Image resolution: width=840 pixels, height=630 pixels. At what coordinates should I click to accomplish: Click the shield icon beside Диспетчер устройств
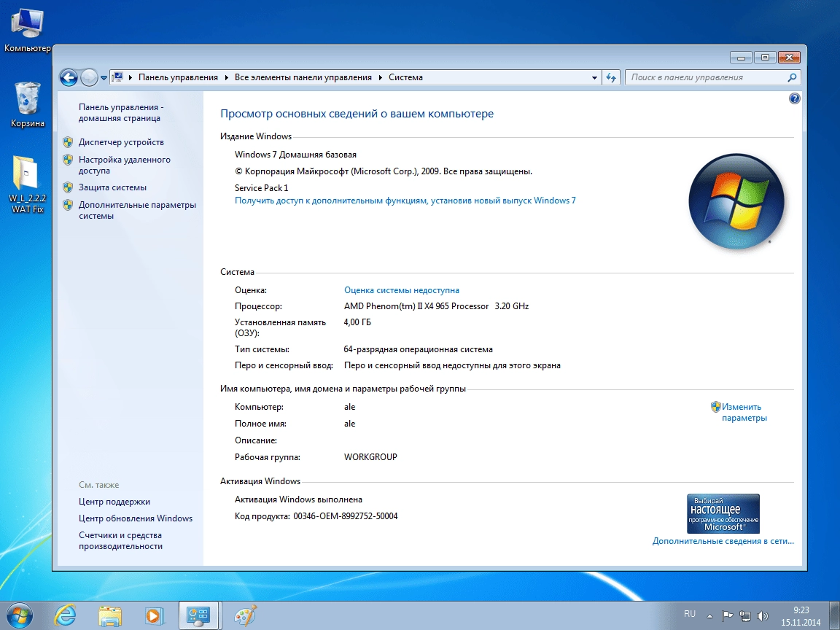pos(68,142)
